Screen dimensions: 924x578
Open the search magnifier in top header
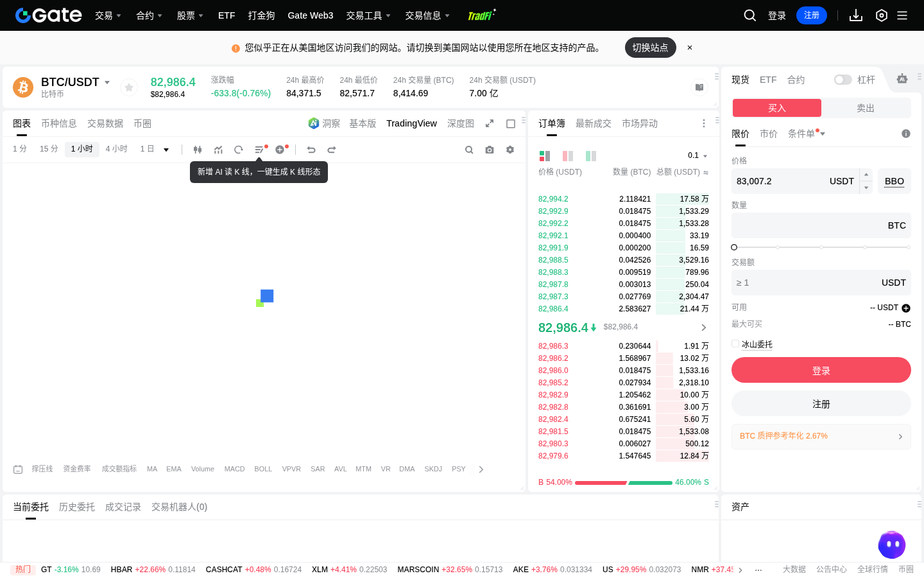(x=749, y=15)
